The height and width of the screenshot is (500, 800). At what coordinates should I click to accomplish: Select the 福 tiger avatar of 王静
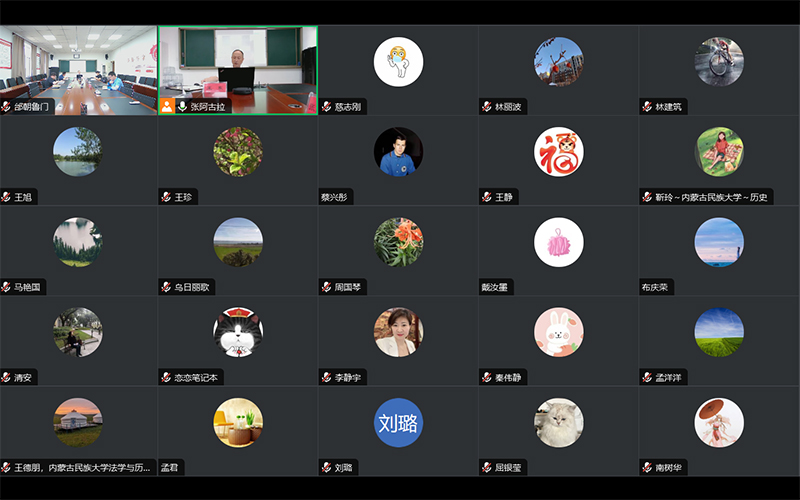[x=559, y=152]
